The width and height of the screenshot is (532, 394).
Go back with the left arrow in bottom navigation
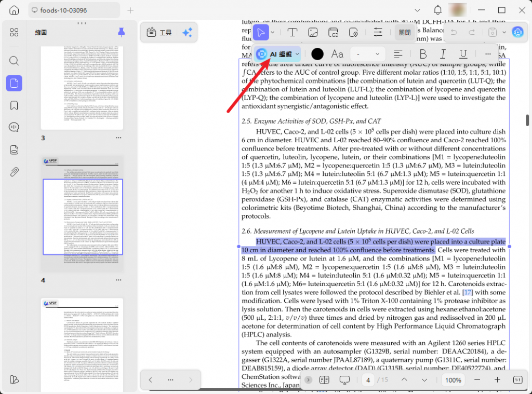point(150,380)
